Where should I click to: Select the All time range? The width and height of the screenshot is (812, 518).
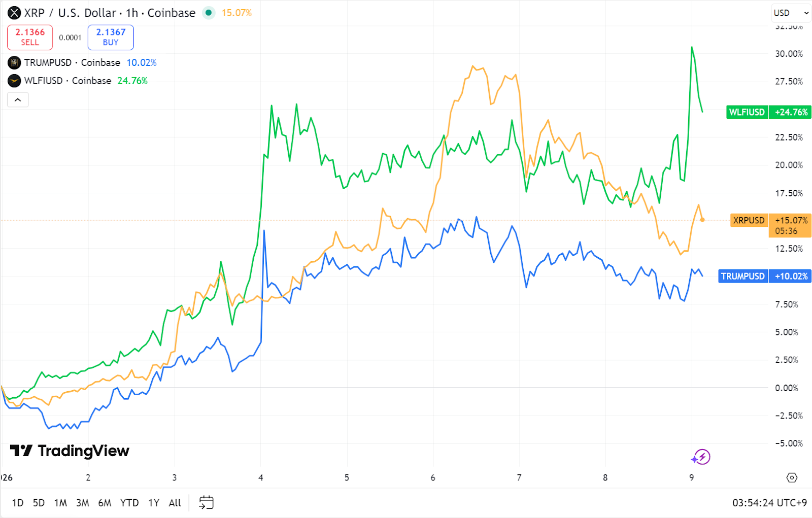175,503
